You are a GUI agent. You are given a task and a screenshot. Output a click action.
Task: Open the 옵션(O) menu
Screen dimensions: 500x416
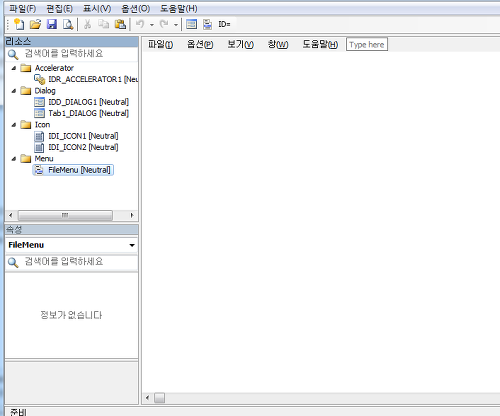tap(135, 9)
